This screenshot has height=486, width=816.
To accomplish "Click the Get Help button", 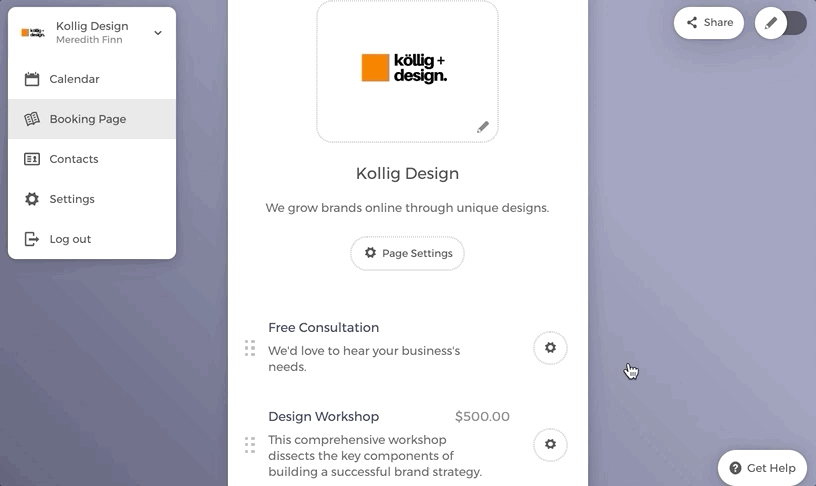I will [x=762, y=468].
